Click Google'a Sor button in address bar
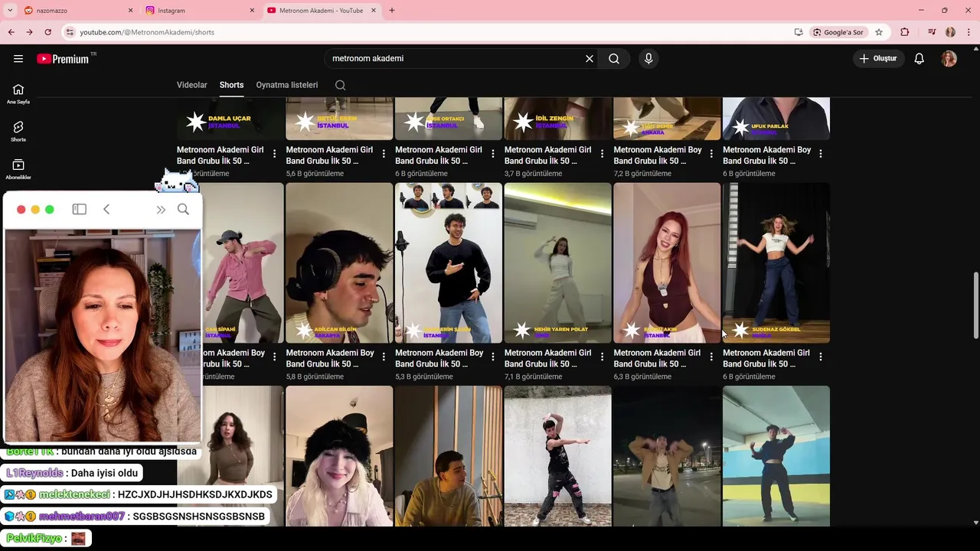 tap(838, 32)
